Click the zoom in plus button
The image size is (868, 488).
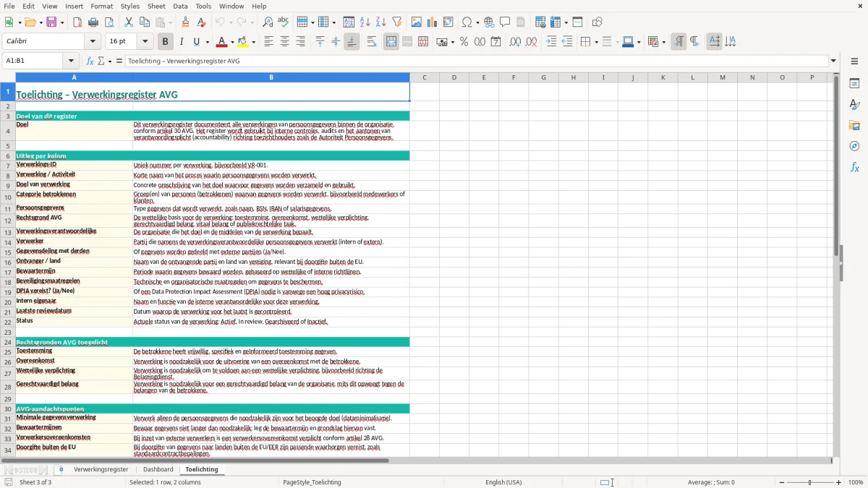pos(839,482)
